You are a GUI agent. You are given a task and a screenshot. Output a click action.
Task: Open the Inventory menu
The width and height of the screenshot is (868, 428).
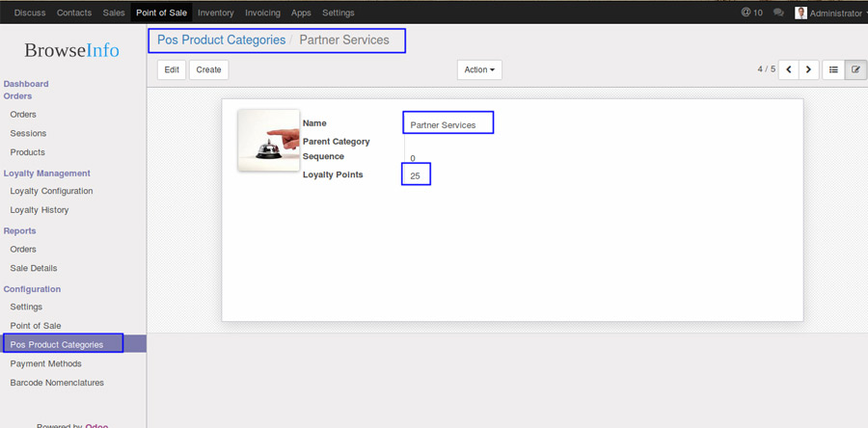pos(216,13)
